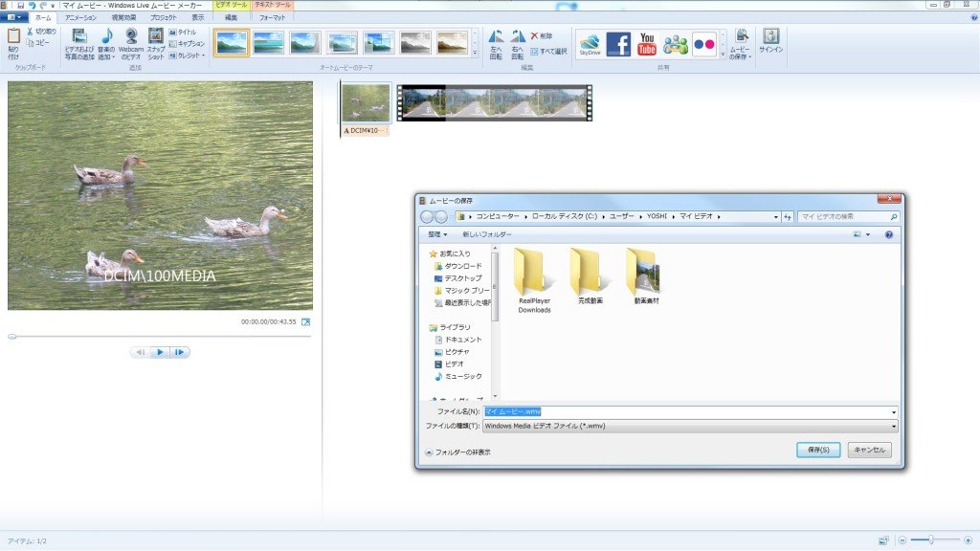The image size is (980, 551).
Task: Switch to the 表示 tab
Action: click(197, 17)
